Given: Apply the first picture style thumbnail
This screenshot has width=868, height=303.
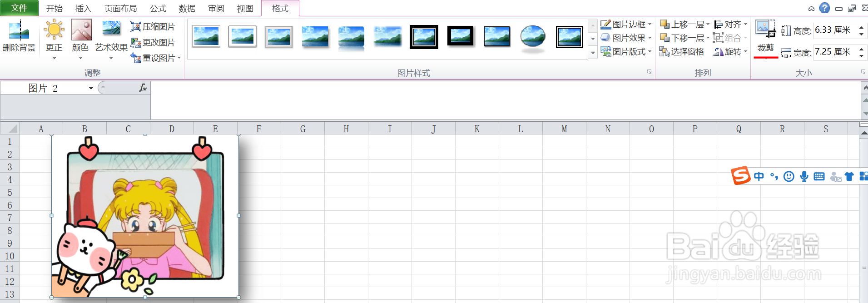Looking at the screenshot, I should (x=206, y=36).
